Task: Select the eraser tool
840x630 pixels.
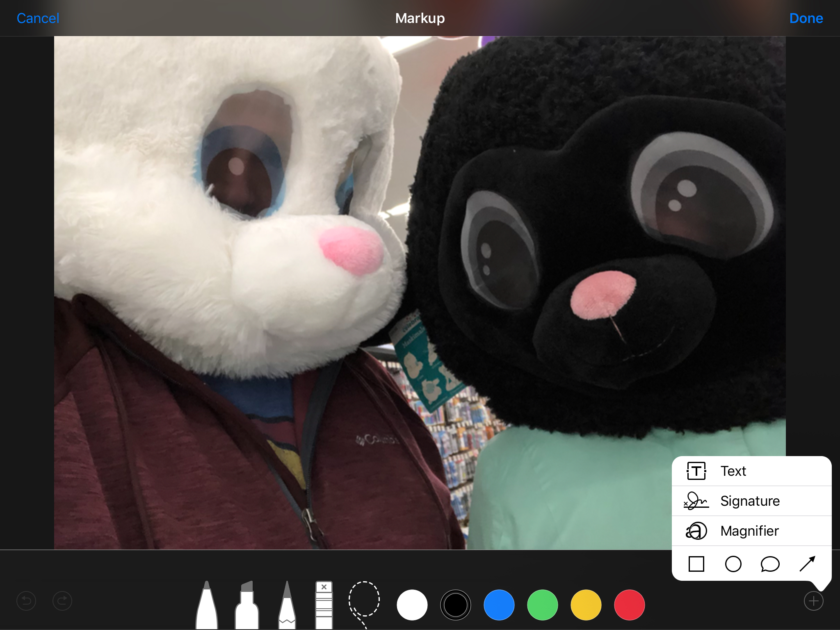Action: 324,605
